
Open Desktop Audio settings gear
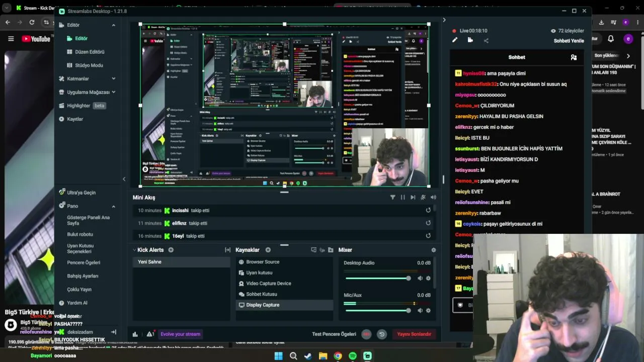click(x=428, y=278)
